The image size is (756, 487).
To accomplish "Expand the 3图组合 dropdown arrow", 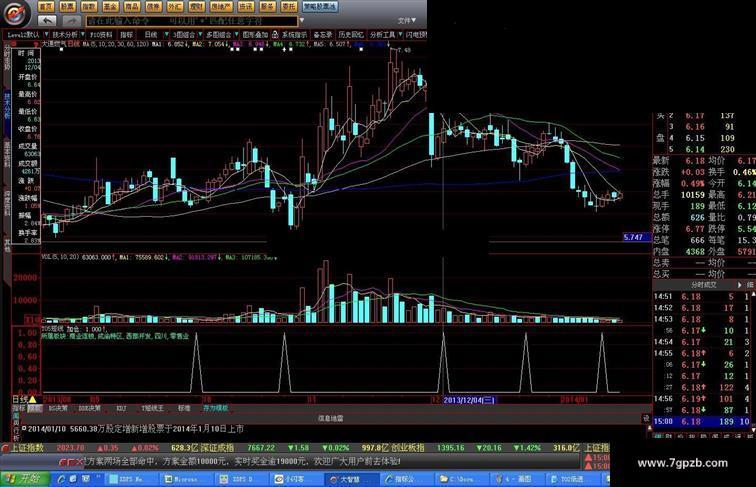I will pos(199,35).
